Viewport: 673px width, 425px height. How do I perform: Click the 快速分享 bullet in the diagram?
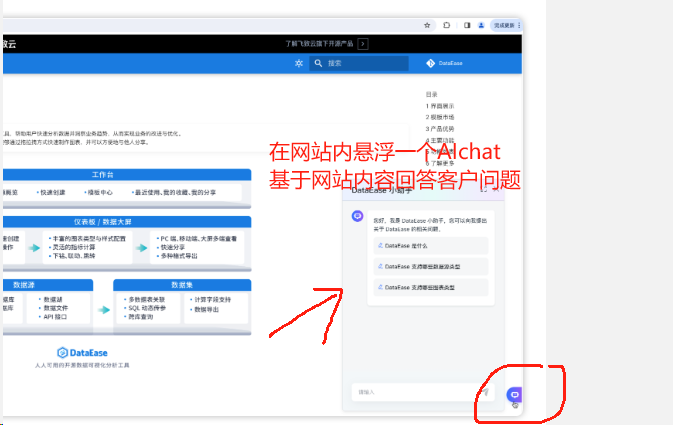click(171, 247)
